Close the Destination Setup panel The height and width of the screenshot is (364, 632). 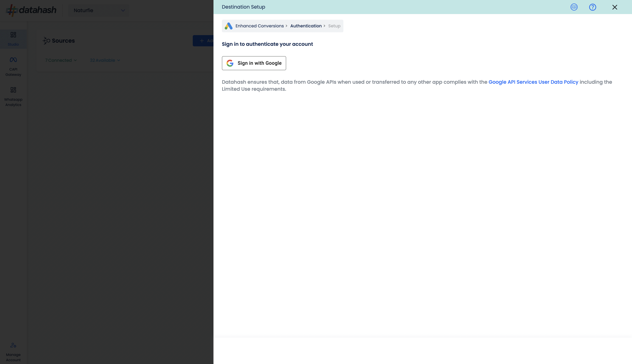pos(614,7)
